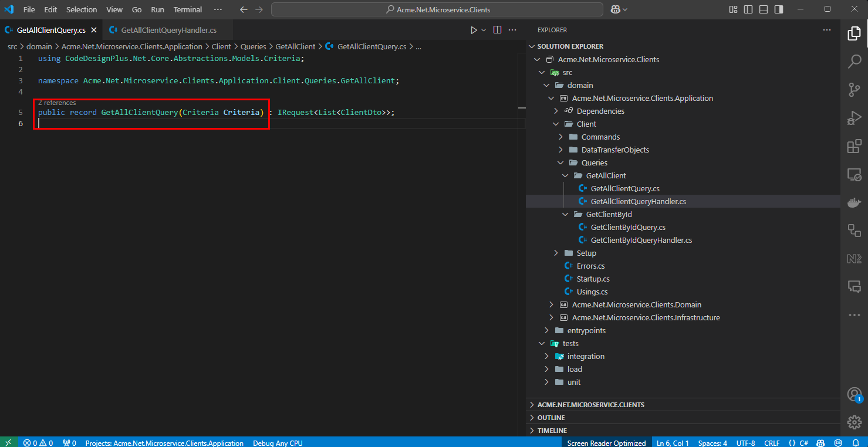
Task: Open the Copilot dropdown arrow in title bar
Action: click(x=625, y=9)
